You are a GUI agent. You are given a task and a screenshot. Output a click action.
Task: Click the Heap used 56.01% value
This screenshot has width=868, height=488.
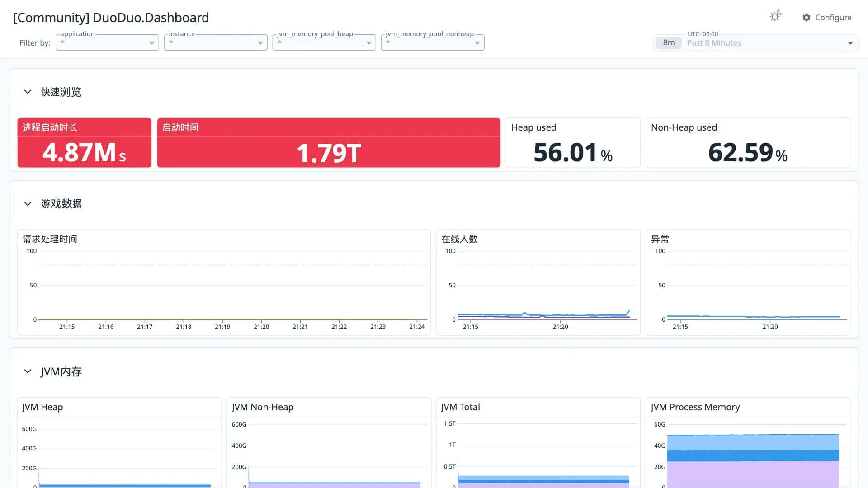pyautogui.click(x=573, y=153)
